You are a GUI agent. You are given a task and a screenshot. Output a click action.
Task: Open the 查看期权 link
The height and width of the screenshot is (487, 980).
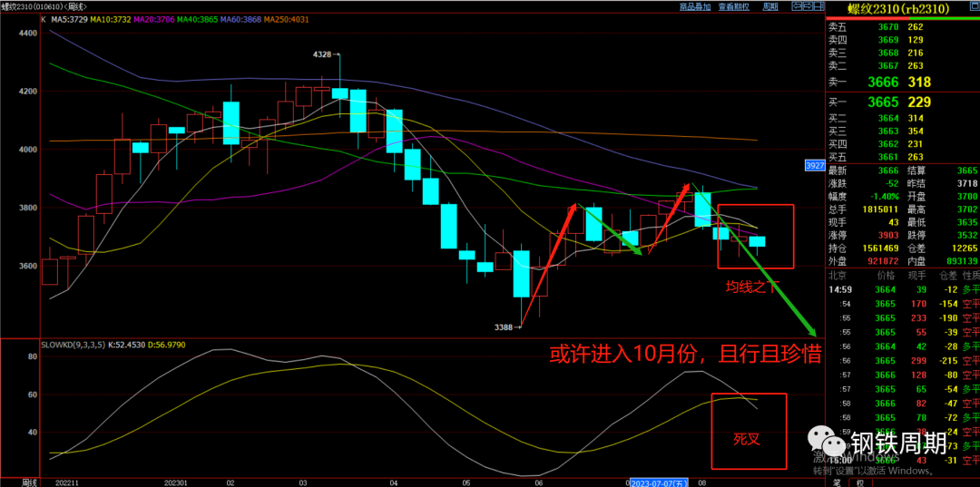coord(734,7)
